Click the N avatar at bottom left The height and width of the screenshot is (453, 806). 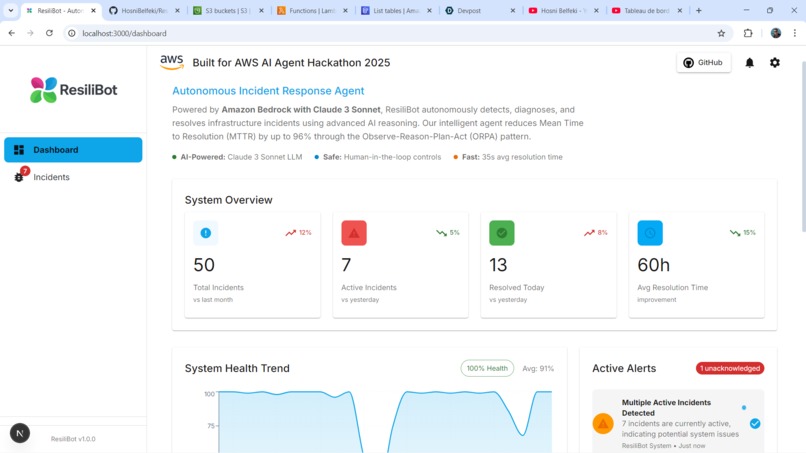pyautogui.click(x=20, y=433)
